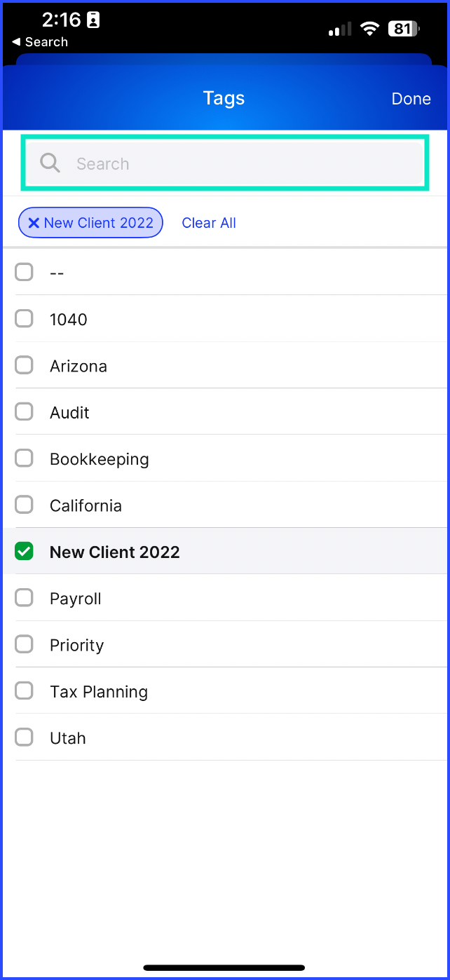450x980 pixels.
Task: Check the 1040 tag checkbox
Action: [x=24, y=319]
